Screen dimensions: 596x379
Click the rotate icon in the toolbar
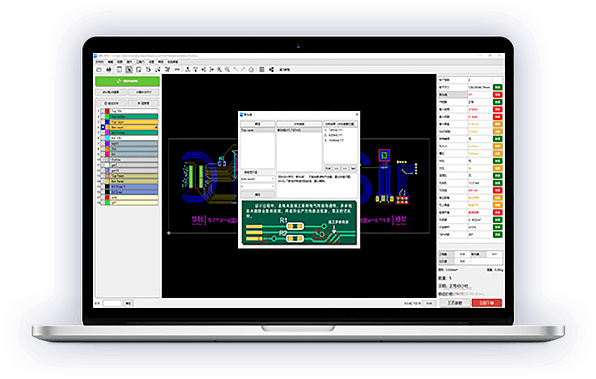148,70
